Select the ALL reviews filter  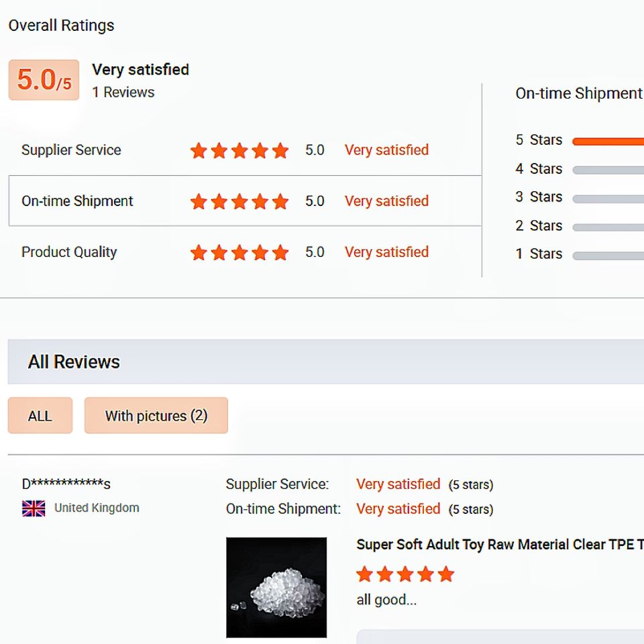(x=40, y=416)
